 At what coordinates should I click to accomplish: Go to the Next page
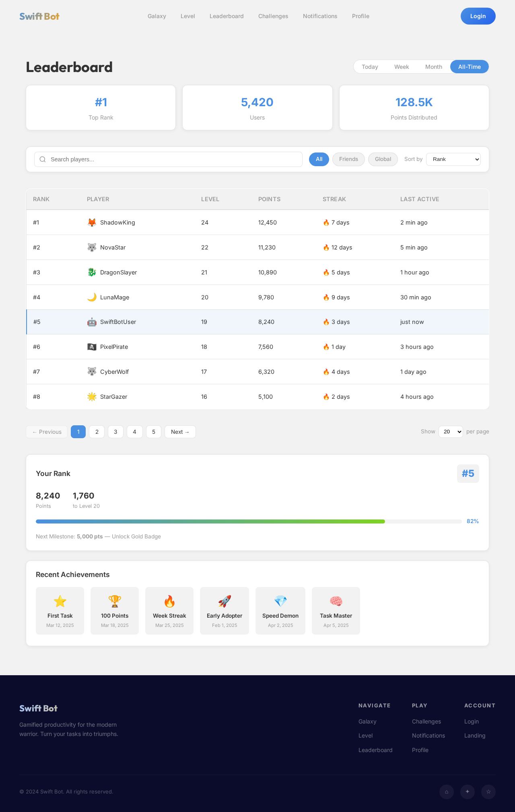click(180, 432)
